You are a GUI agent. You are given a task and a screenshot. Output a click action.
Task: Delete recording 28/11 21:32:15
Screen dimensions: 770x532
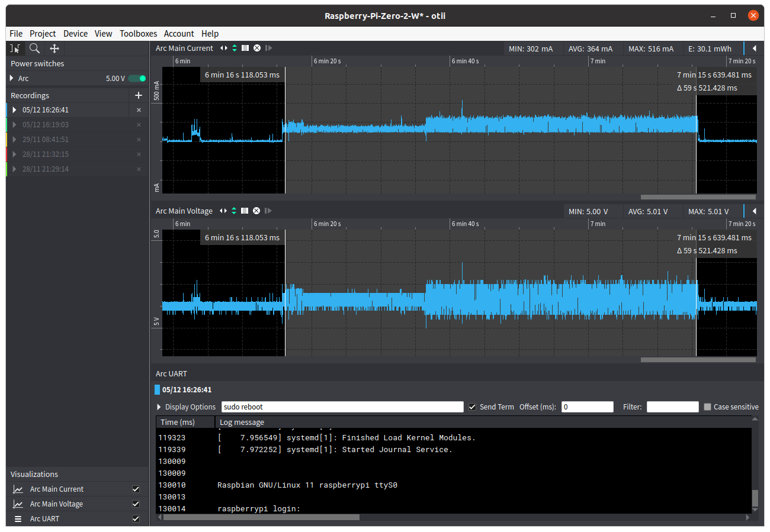(139, 154)
